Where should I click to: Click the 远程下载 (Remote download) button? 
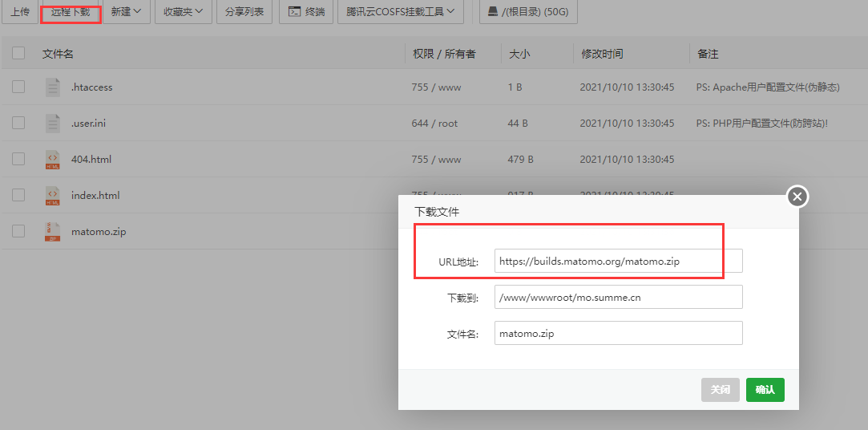71,12
